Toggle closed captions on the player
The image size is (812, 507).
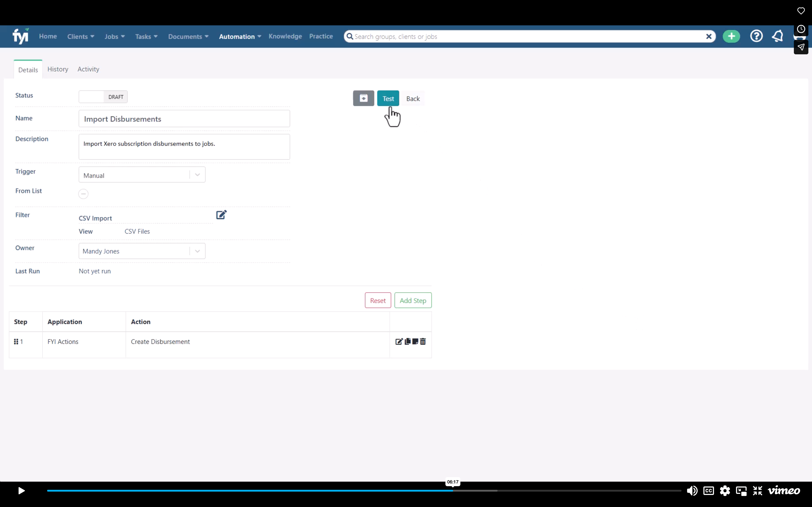point(708,491)
